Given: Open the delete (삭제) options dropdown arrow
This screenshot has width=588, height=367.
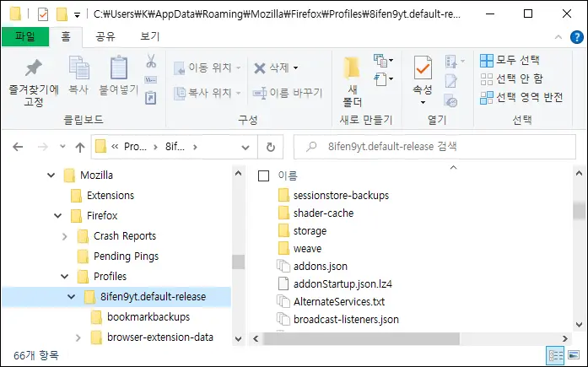Looking at the screenshot, I should [x=295, y=67].
